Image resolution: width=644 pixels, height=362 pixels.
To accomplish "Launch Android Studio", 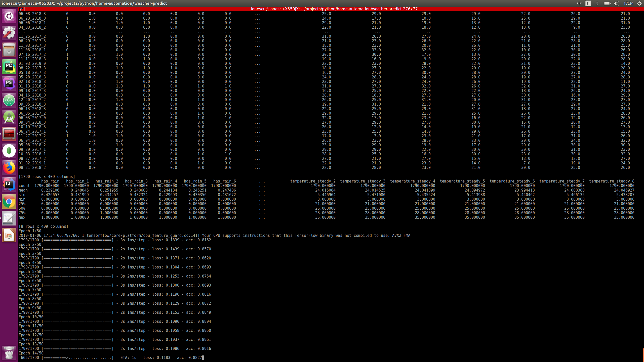I will (x=9, y=117).
